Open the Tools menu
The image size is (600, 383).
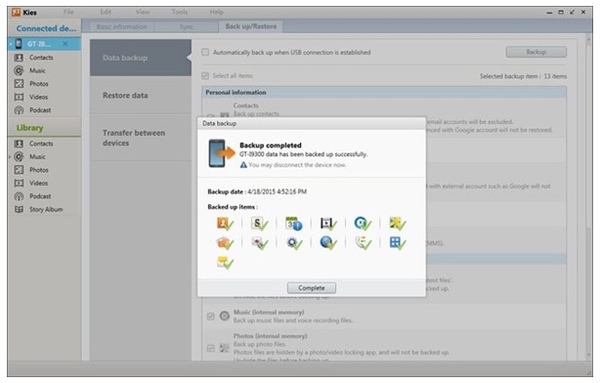(x=179, y=12)
